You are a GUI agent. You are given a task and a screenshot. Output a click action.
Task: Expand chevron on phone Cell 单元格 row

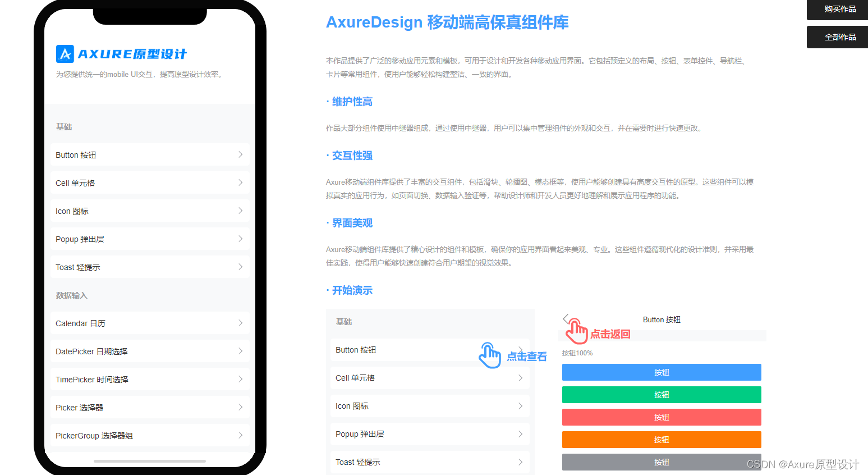(x=240, y=182)
